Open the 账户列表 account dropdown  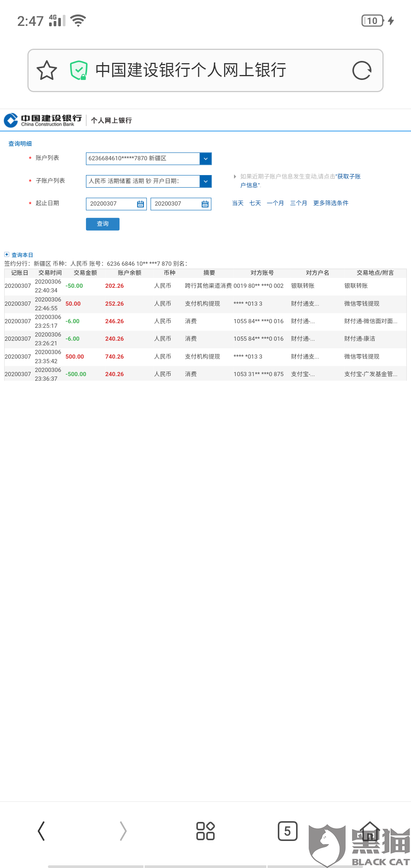205,159
